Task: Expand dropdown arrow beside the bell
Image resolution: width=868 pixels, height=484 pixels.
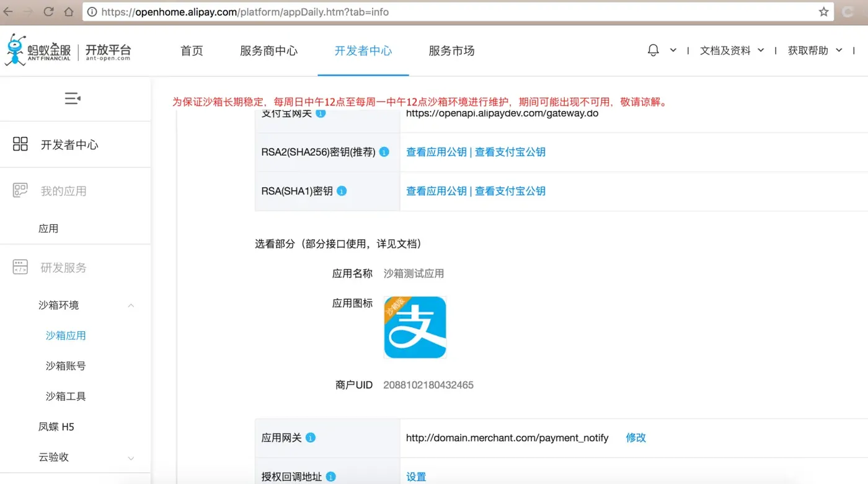Action: click(x=673, y=50)
